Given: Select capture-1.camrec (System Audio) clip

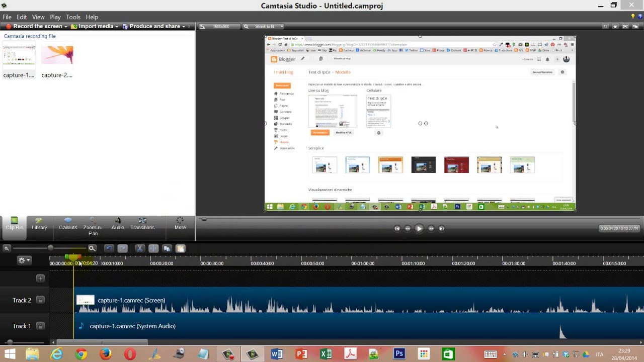Looking at the screenshot, I should (359, 326).
